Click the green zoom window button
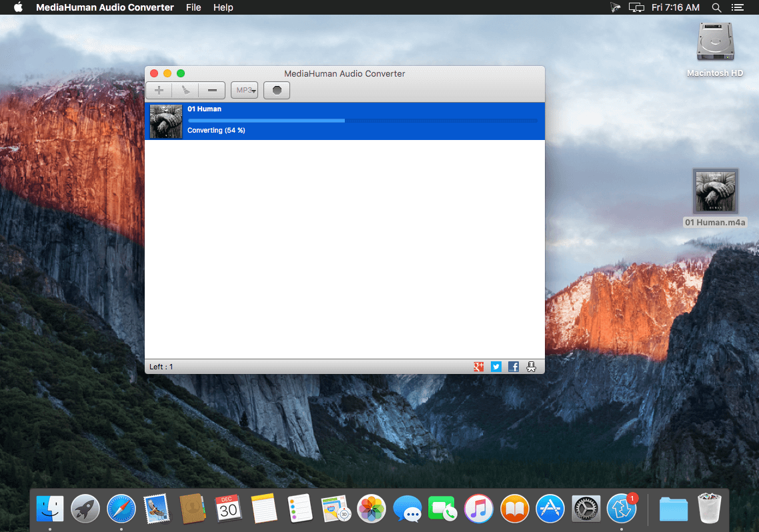 [181, 73]
